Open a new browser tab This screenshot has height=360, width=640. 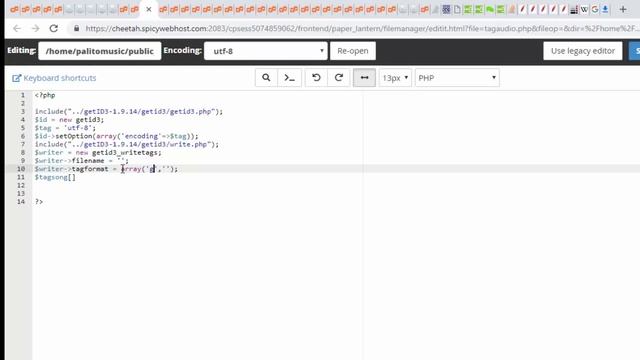623,9
